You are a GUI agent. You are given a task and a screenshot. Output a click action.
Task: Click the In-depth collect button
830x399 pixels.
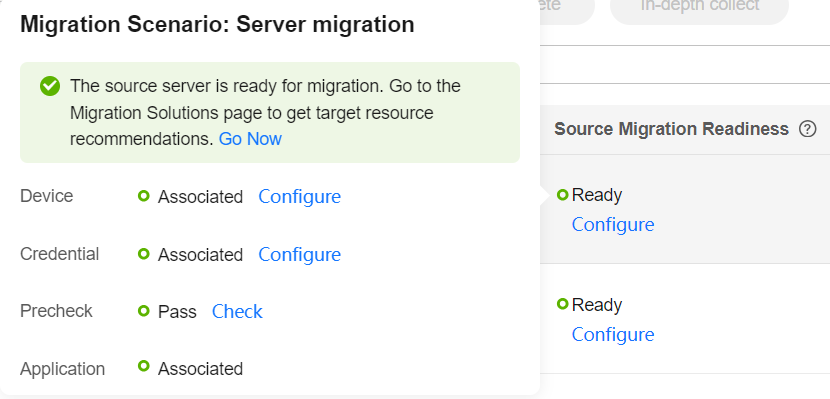[700, 7]
